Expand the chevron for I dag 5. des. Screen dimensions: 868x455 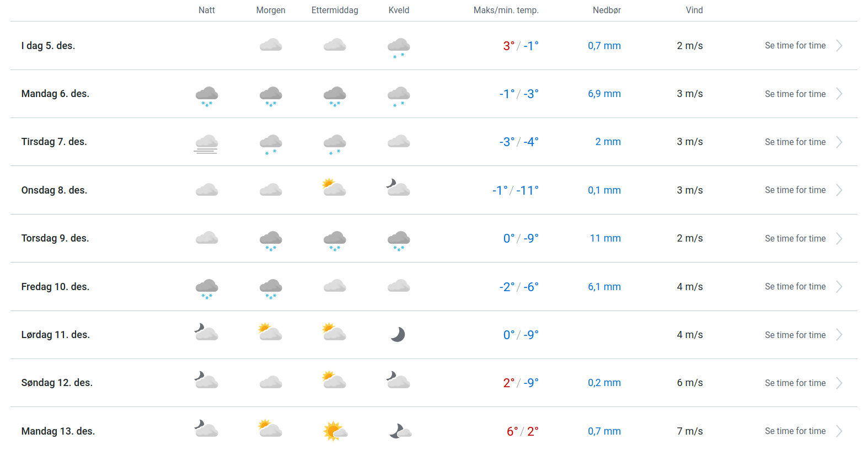point(839,46)
